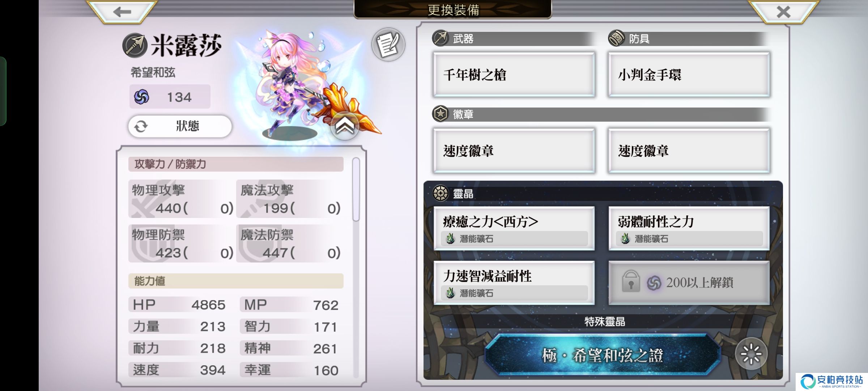Image resolution: width=868 pixels, height=391 pixels.
Task: Select the 千年樹之槍 weapon slot
Action: 514,75
